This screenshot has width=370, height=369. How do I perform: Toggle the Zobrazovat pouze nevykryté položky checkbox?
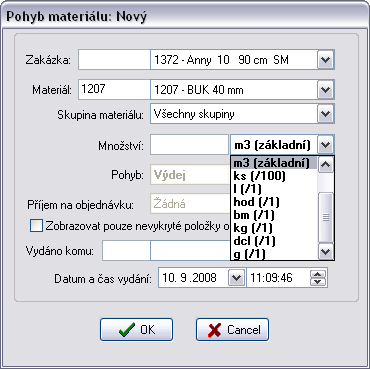(36, 226)
